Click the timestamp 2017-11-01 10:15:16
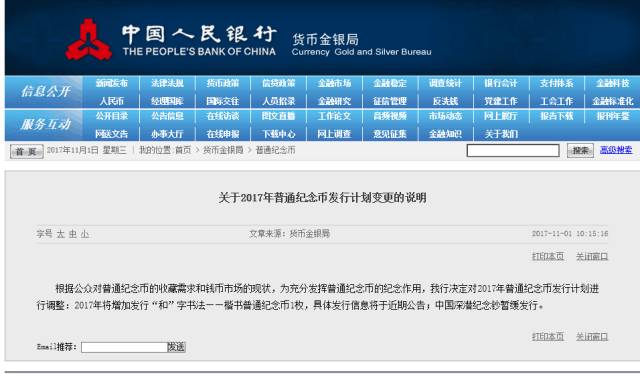The image size is (640, 374). point(570,234)
